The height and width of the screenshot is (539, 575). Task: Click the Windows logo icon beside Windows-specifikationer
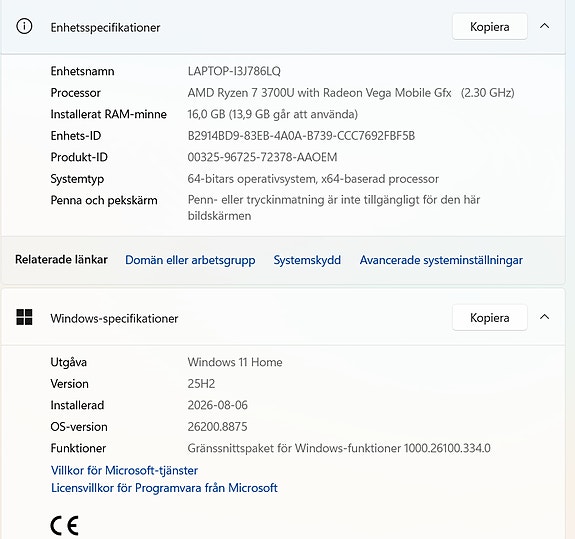(x=24, y=317)
